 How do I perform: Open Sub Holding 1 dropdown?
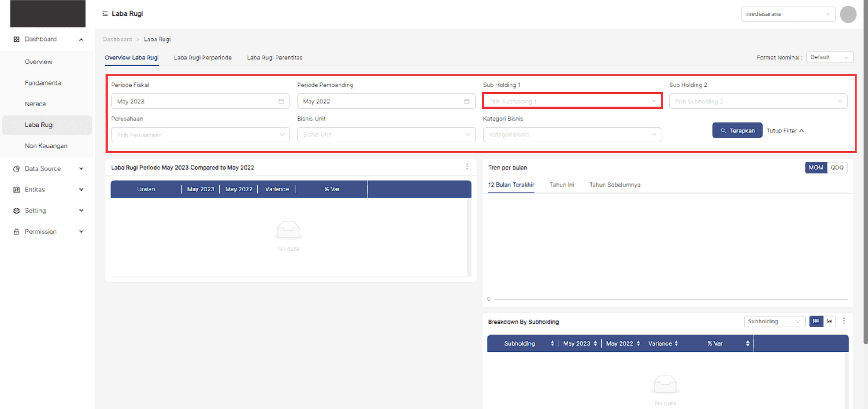(572, 101)
